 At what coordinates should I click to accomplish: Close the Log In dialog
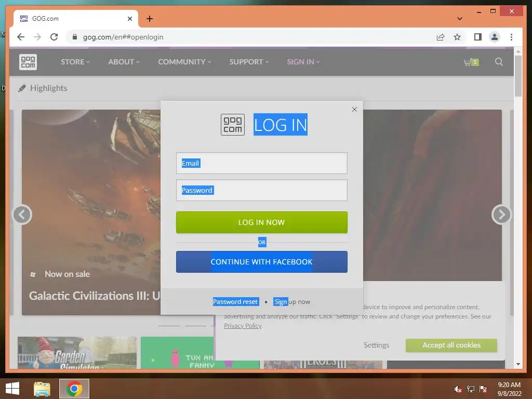click(x=354, y=109)
